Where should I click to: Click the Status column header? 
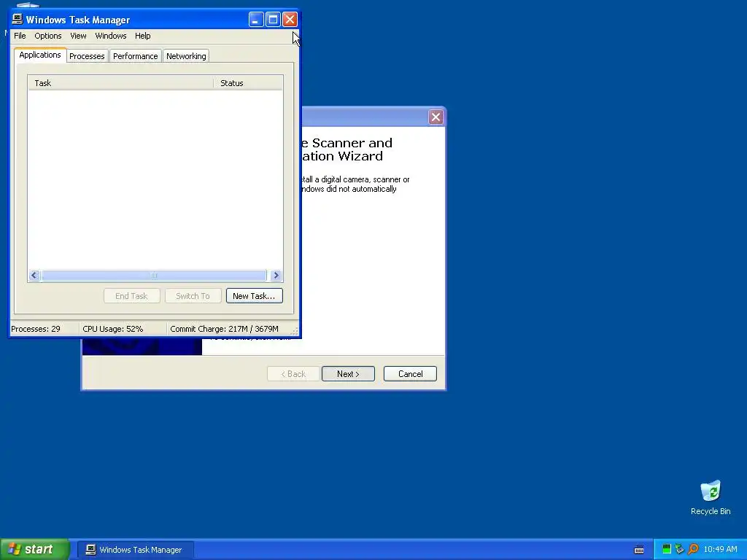click(248, 83)
